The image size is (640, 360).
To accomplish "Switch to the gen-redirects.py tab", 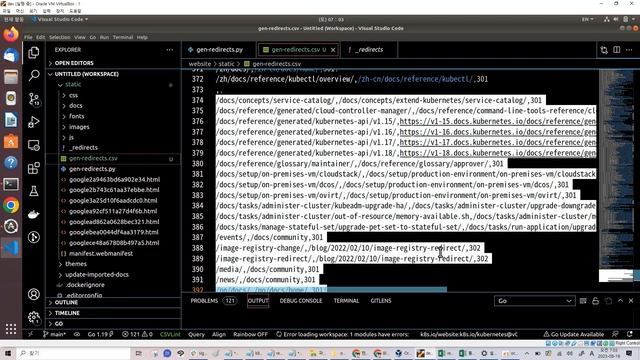I will tap(219, 50).
